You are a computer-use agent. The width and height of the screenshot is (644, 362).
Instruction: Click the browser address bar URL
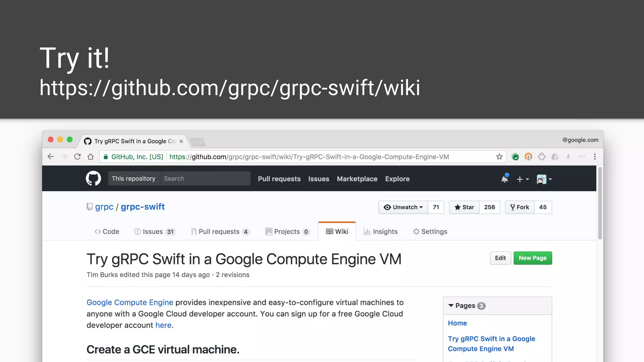click(x=309, y=157)
